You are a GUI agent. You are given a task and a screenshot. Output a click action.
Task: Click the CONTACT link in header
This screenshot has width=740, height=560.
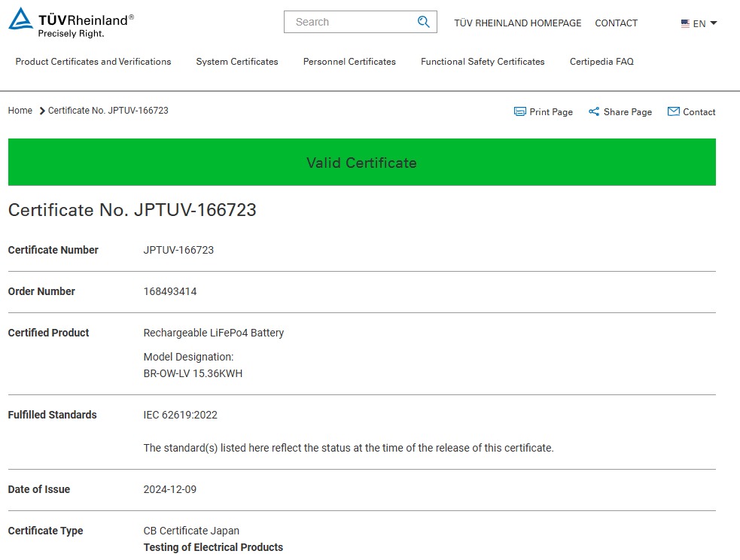click(x=616, y=23)
